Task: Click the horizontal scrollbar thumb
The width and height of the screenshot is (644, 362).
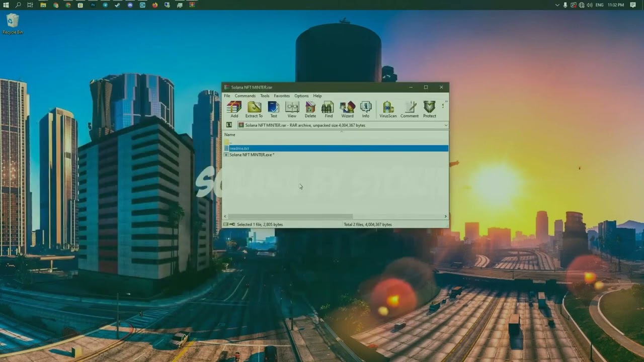Action: point(290,216)
